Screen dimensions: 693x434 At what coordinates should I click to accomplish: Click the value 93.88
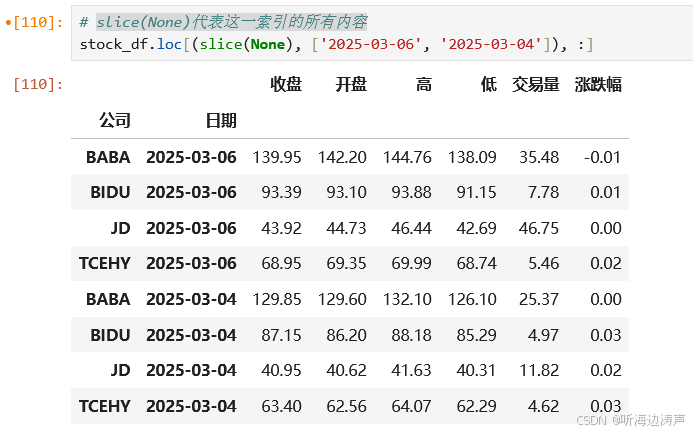[x=411, y=192]
